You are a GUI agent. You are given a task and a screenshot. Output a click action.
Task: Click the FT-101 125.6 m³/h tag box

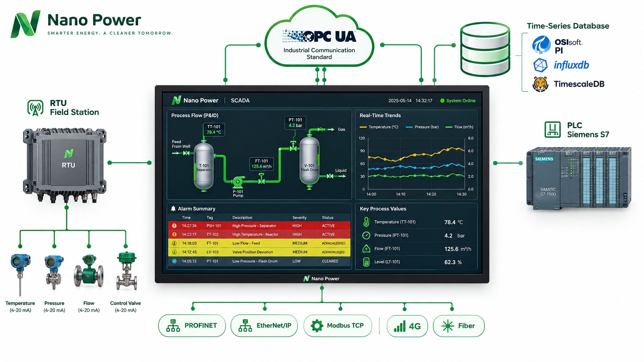click(262, 164)
